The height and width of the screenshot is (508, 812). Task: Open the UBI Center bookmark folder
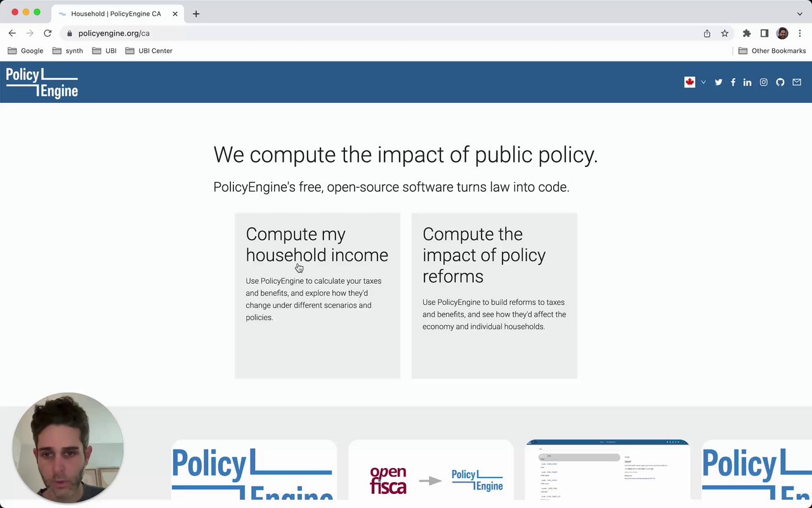click(x=149, y=51)
